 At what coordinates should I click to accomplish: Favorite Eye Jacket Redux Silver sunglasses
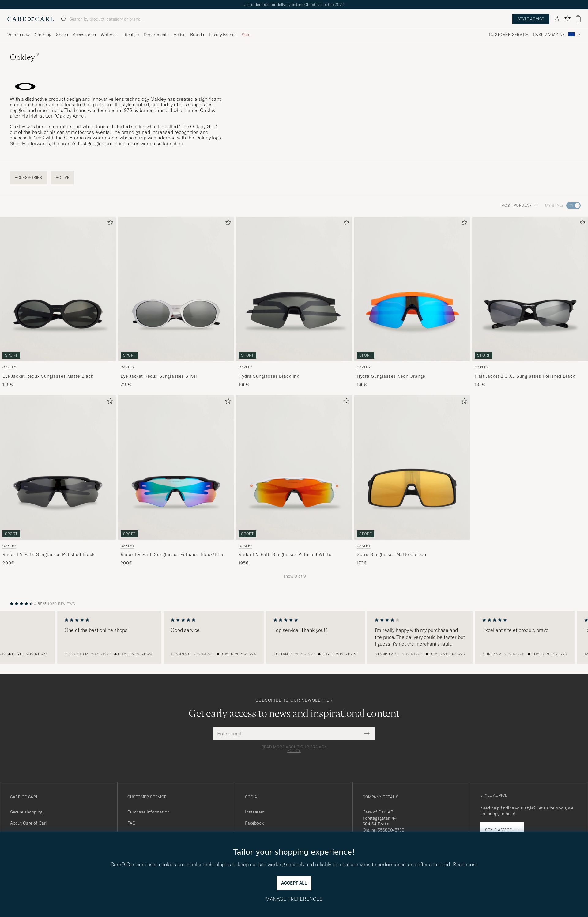pos(228,223)
